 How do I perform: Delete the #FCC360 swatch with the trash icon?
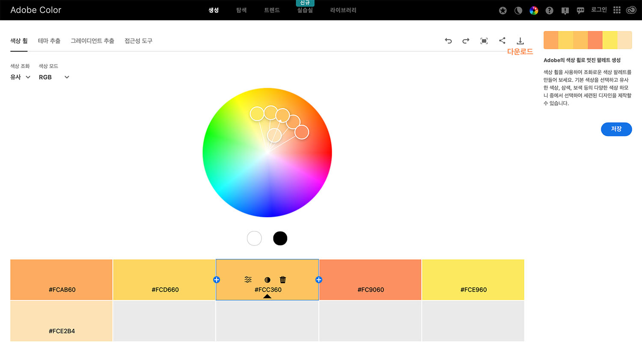[x=283, y=280]
